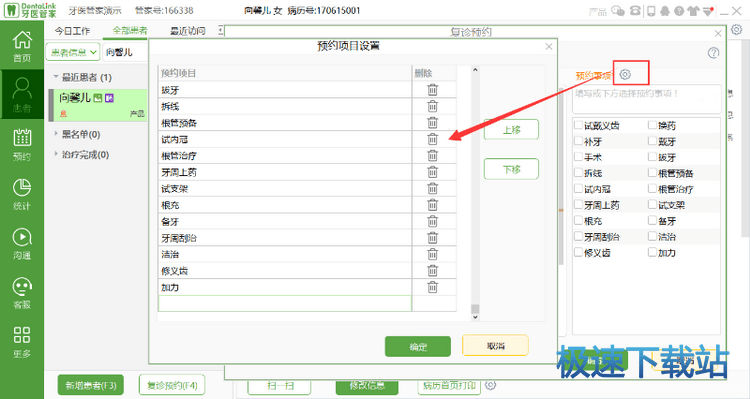Collapse the 最近患者 (1) group

pyautogui.click(x=56, y=77)
